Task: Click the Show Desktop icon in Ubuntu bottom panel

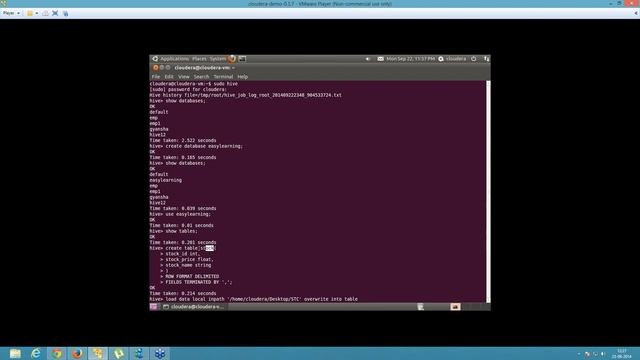Action: point(153,307)
